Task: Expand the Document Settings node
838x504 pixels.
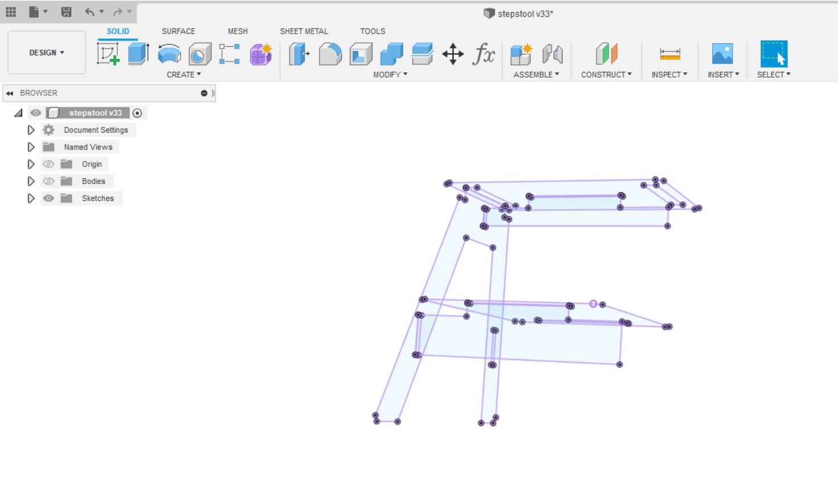Action: pos(31,130)
